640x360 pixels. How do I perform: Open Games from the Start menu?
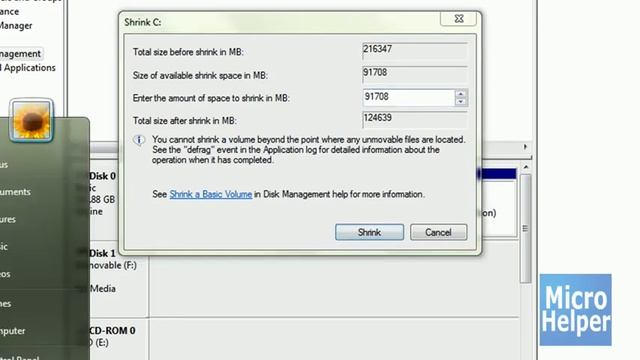click(6, 304)
